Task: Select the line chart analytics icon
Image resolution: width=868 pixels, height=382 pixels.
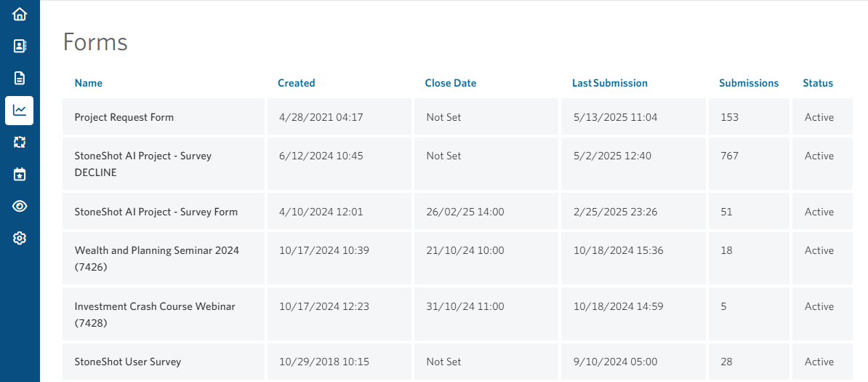Action: tap(20, 111)
